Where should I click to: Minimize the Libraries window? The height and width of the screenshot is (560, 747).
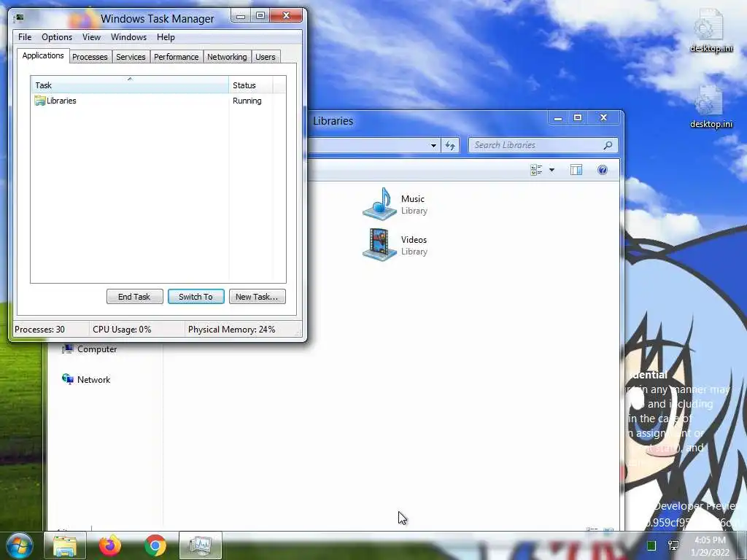[x=558, y=117]
